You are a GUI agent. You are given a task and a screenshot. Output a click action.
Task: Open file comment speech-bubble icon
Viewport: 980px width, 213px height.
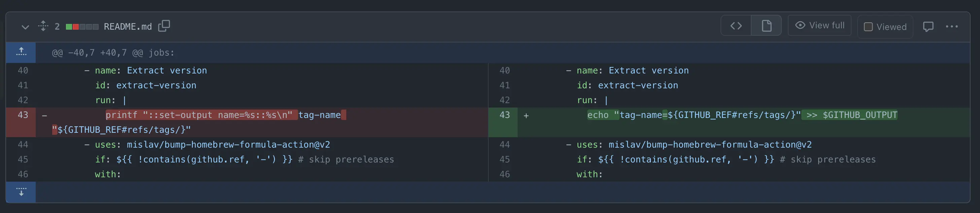[x=928, y=26]
